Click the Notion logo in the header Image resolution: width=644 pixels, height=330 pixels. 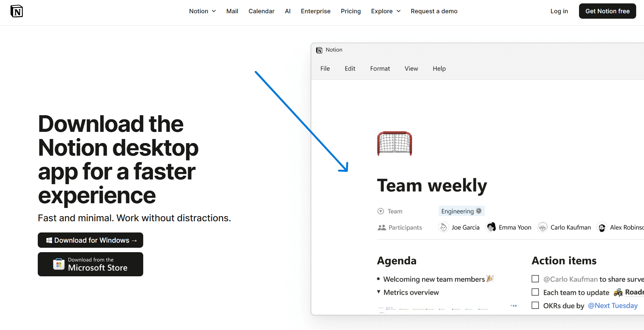[17, 11]
